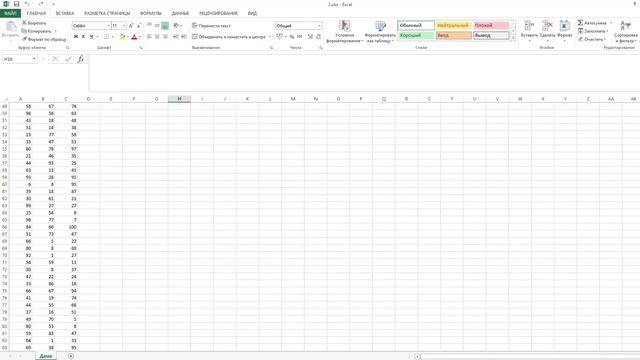Cut selection with Вырезать
This screenshot has width=640, height=360.
pos(34,23)
